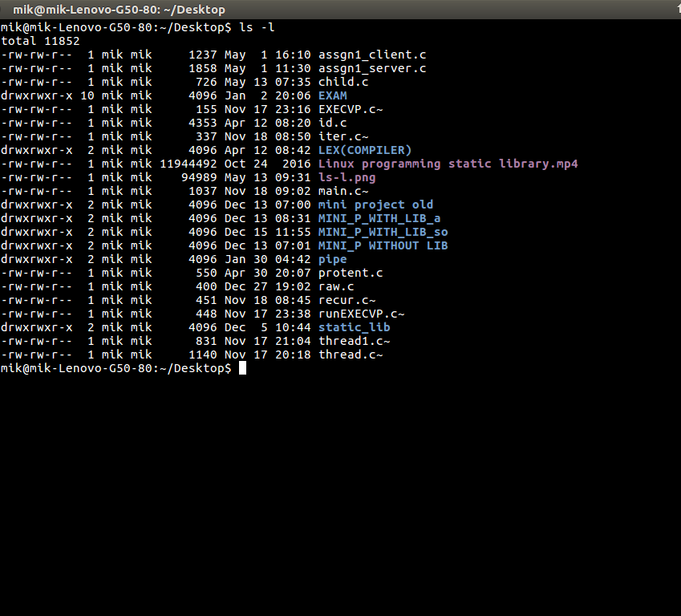Click the protent.c file entry
The height and width of the screenshot is (616, 681).
tap(351, 273)
